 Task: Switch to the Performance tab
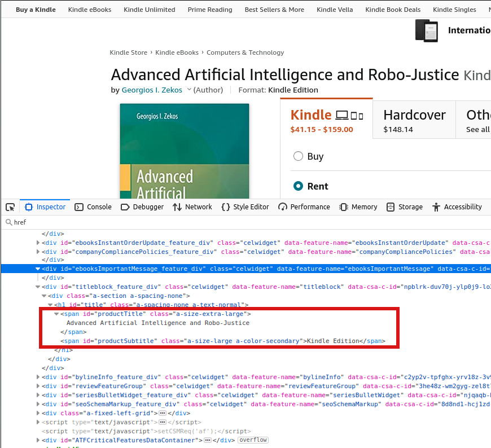[304, 207]
